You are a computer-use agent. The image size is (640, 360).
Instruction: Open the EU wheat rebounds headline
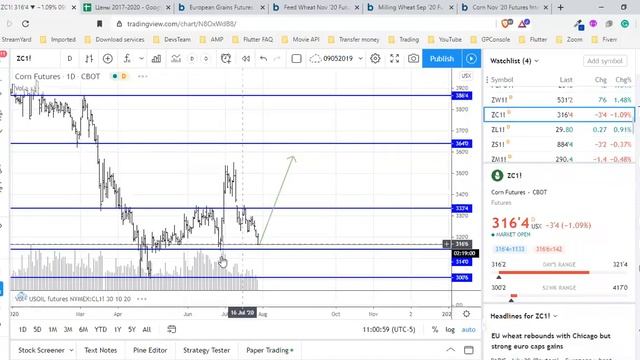[551, 341]
